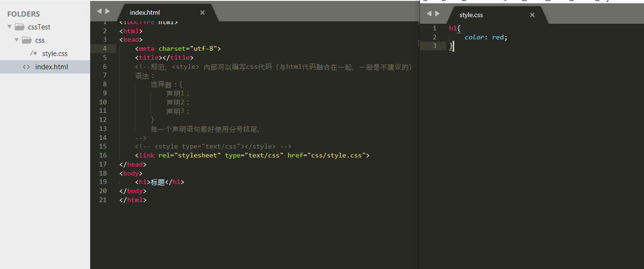Viewport: 644px width, 269px height.
Task: Switch to the style.css tab
Action: click(x=471, y=15)
